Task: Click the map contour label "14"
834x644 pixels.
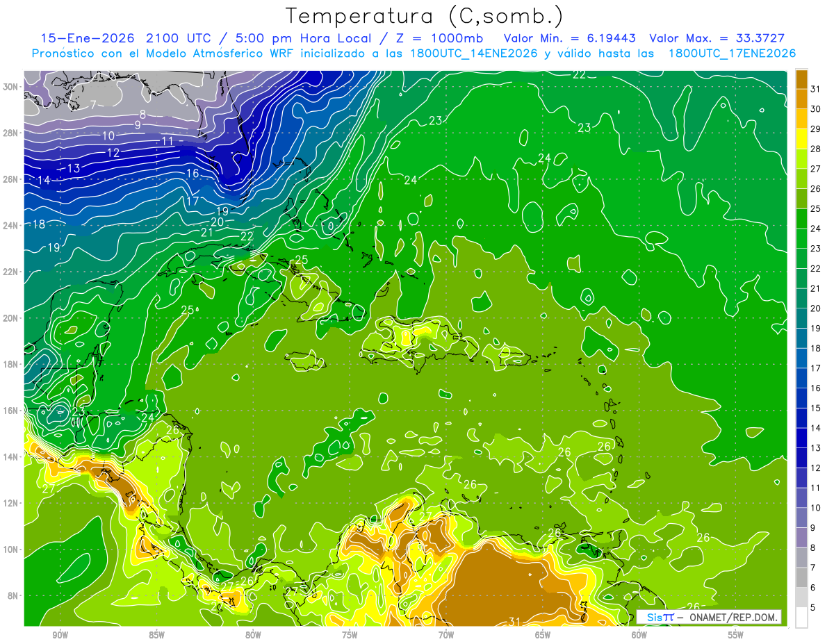Action: point(44,180)
